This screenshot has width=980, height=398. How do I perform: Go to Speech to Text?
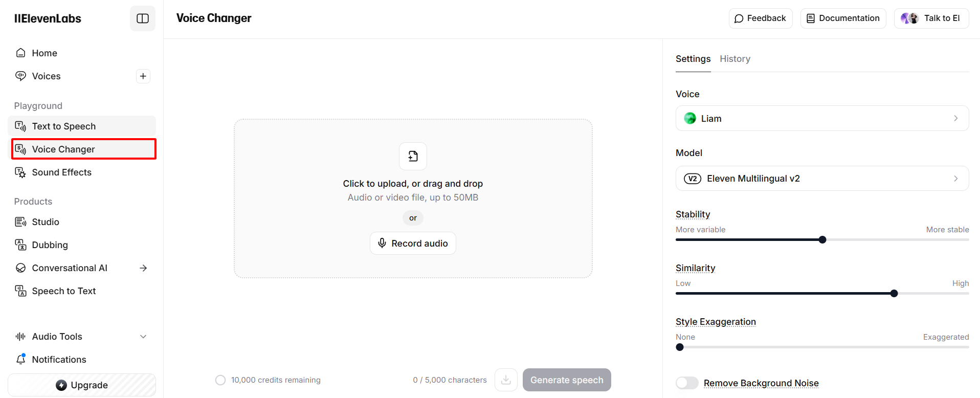click(63, 291)
